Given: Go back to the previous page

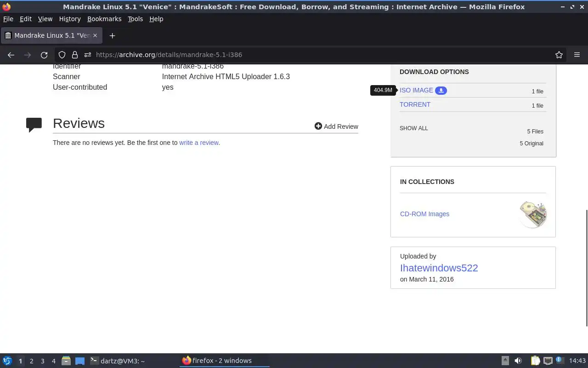Looking at the screenshot, I should coord(11,55).
